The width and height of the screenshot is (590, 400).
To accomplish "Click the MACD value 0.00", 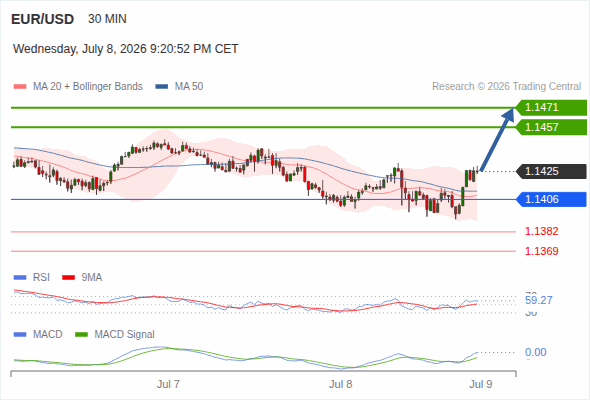I will (536, 352).
